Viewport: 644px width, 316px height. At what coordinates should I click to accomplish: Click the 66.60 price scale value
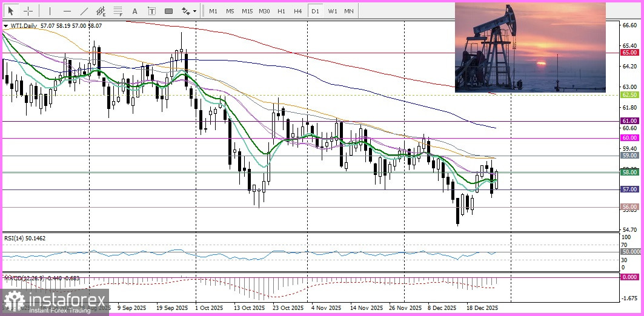click(629, 25)
